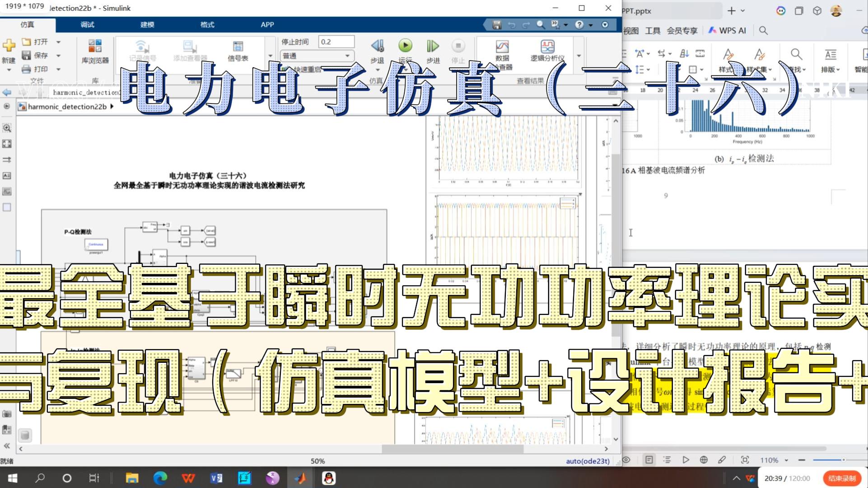Switch to the 建模 (Modeling) tab
This screenshot has height=488, width=868.
[147, 24]
